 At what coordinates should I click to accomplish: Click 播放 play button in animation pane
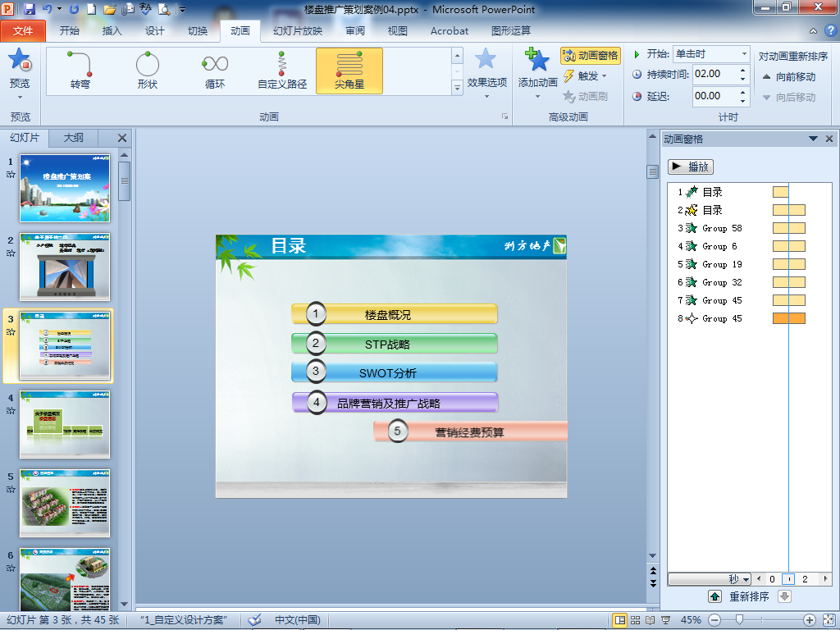point(691,167)
